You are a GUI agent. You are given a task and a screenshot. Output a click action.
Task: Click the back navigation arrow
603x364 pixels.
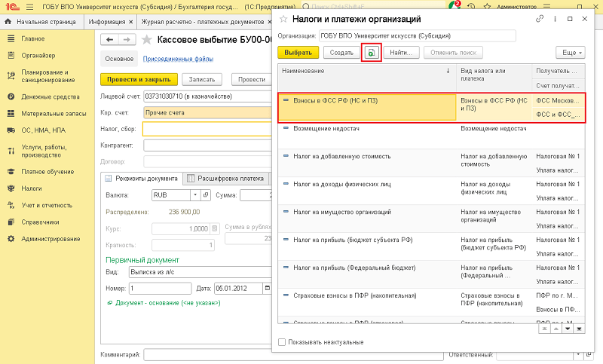pos(110,39)
